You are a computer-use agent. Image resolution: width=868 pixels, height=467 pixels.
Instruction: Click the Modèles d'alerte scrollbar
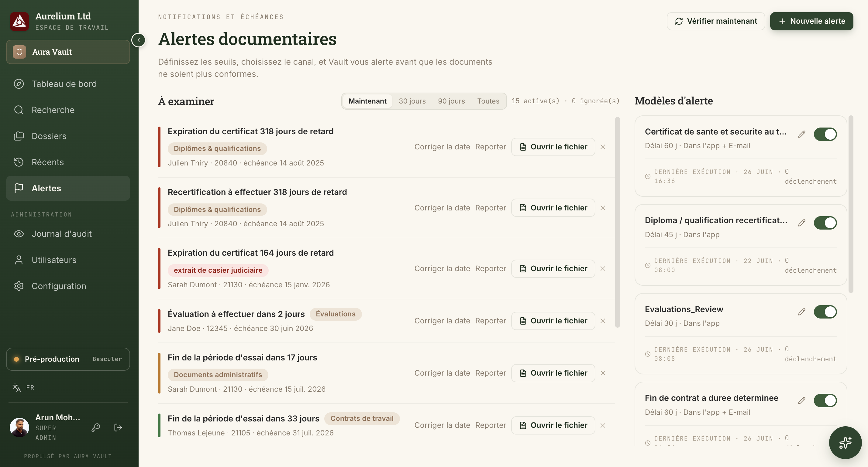(x=850, y=204)
